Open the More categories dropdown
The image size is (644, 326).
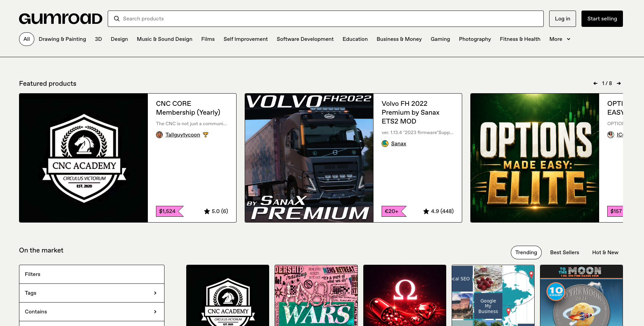560,39
